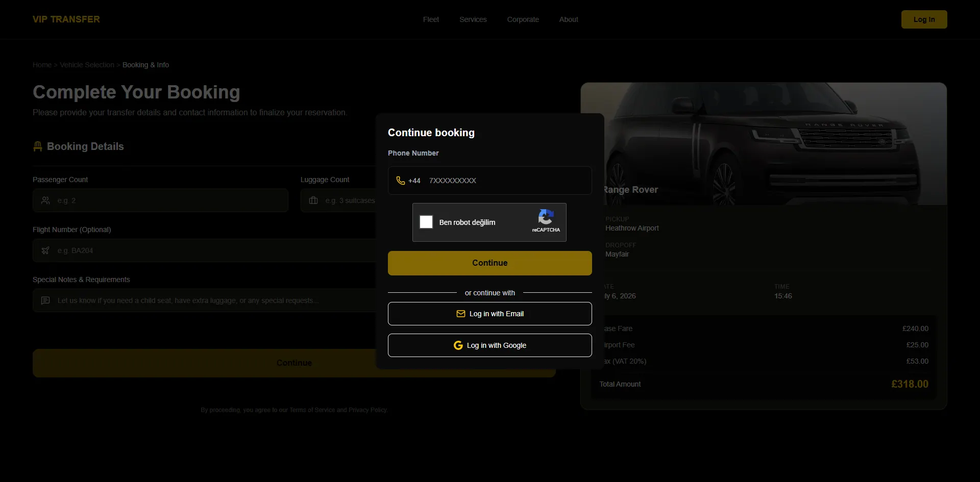Click the £25.00 airport fee value

[917, 345]
